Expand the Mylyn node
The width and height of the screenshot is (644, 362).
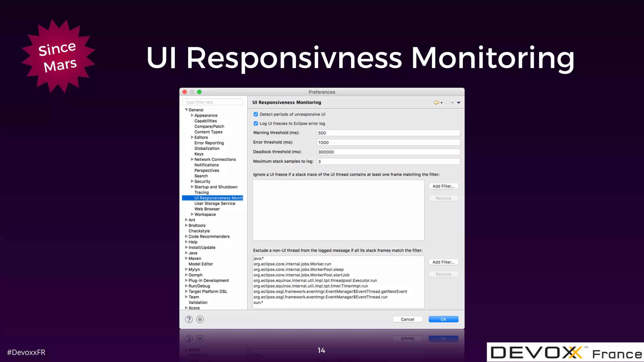click(x=186, y=269)
